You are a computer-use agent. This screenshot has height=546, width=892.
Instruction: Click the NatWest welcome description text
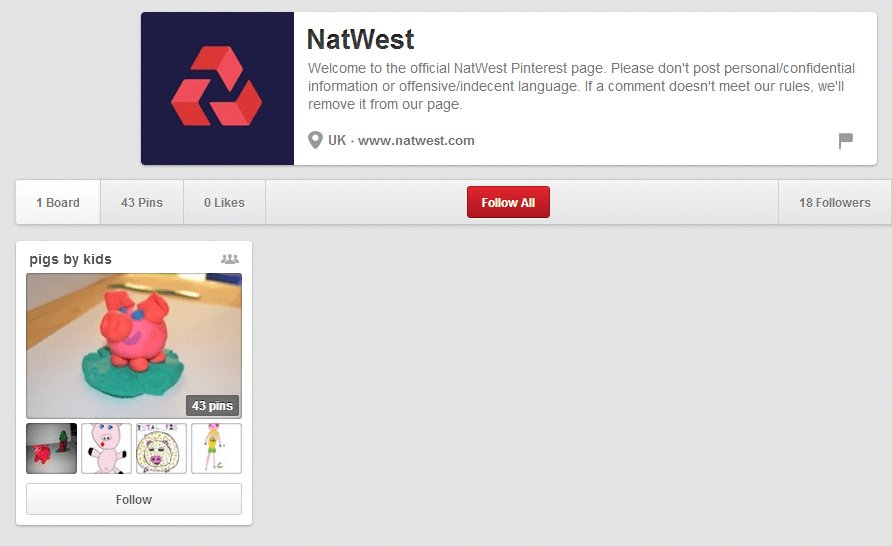(581, 86)
